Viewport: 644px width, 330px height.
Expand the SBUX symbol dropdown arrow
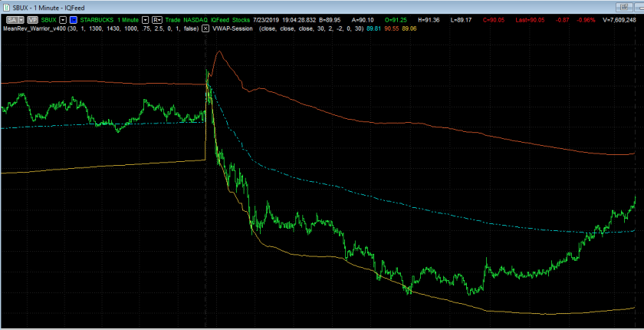click(x=64, y=18)
